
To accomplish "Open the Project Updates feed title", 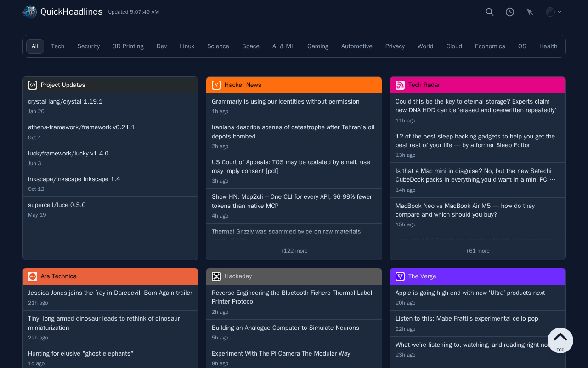I will coord(63,85).
